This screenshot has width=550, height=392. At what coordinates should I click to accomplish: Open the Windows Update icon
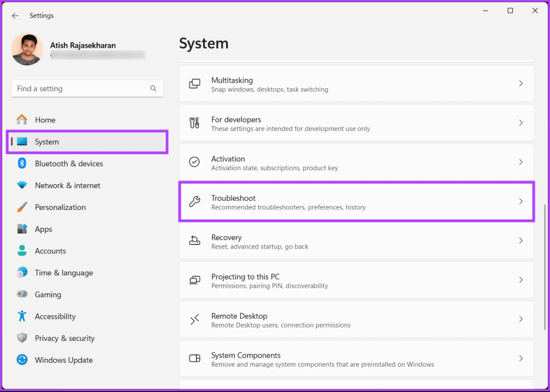point(21,360)
